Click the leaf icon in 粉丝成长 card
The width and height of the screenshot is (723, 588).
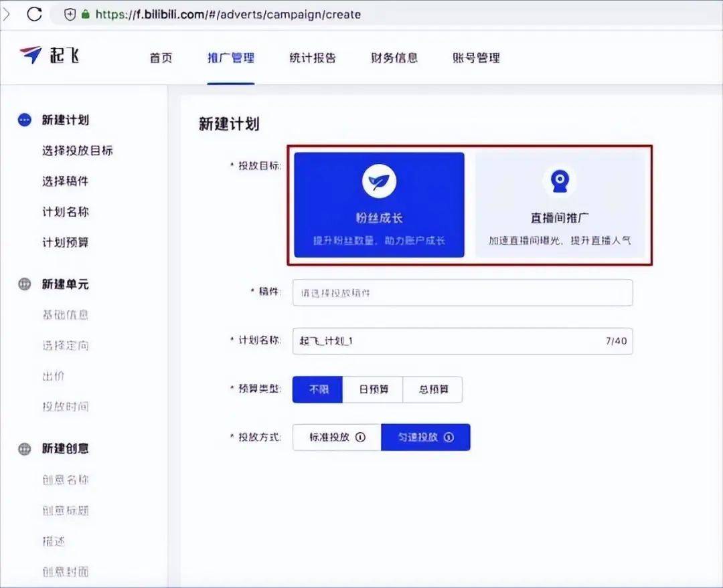(379, 181)
